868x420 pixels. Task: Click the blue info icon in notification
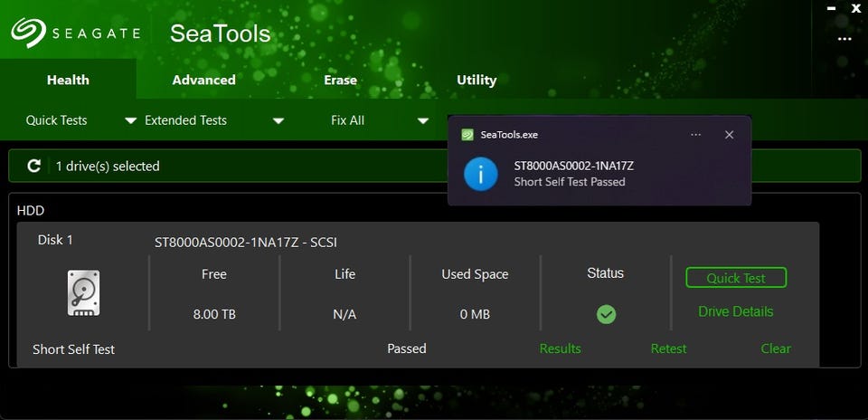tap(480, 174)
